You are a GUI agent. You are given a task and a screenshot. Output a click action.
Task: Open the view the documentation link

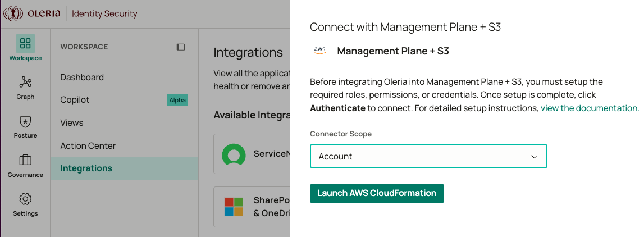tap(590, 108)
